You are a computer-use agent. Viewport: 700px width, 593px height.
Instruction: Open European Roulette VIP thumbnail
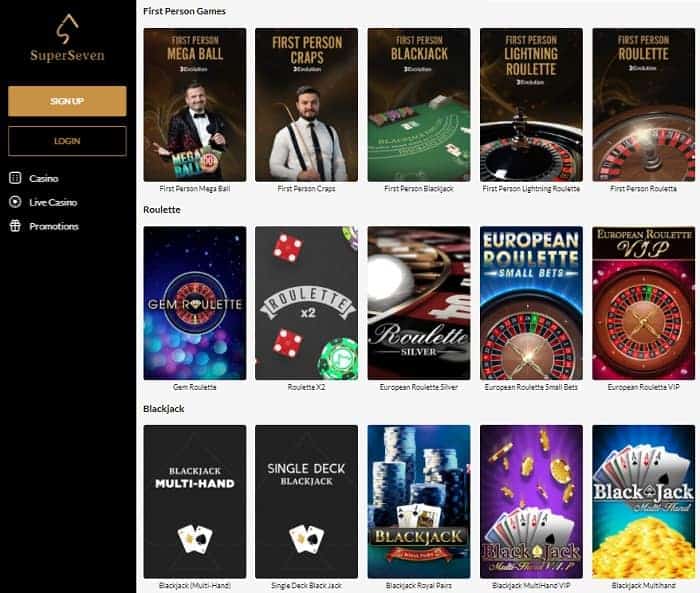tap(643, 303)
